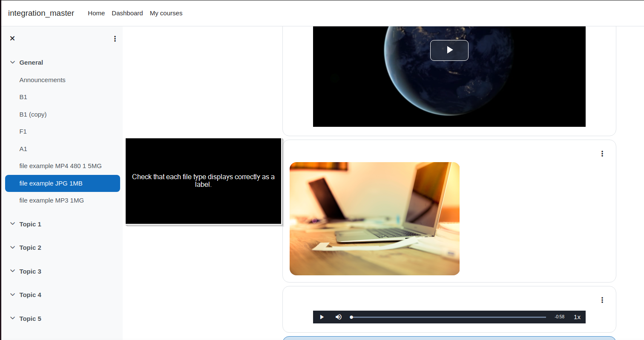Go to F1 activity
644x340 pixels.
tap(23, 131)
